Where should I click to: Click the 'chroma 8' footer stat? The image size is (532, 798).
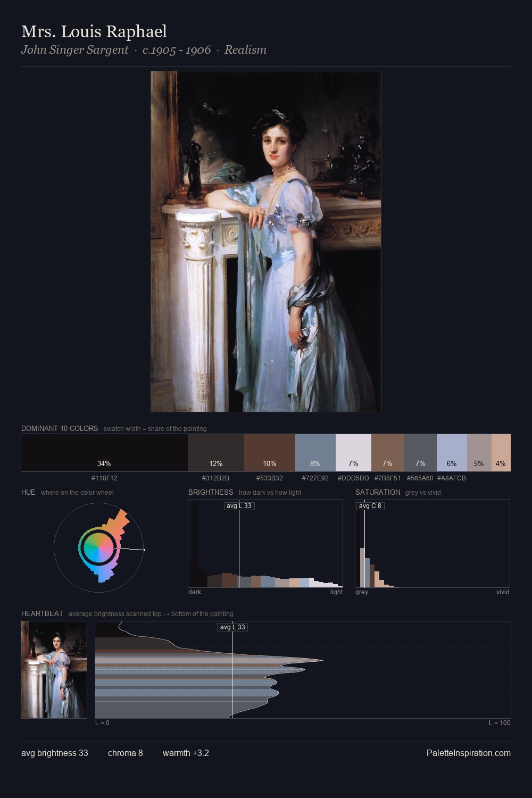pyautogui.click(x=126, y=753)
